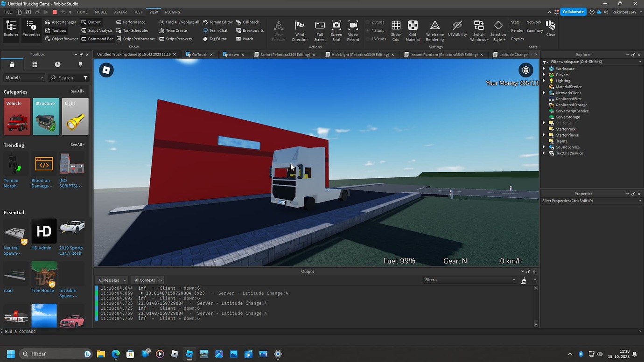Click the Filter field in the Output panel
The width and height of the screenshot is (644, 362).
[469, 280]
